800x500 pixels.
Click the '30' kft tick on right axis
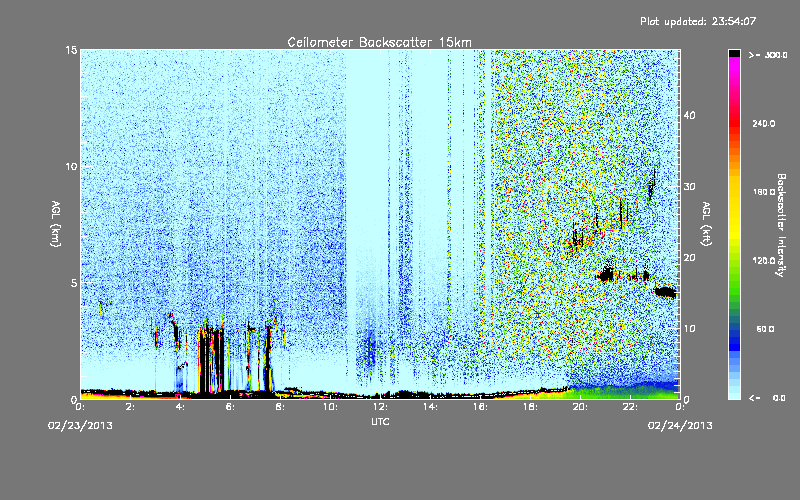coord(689,187)
